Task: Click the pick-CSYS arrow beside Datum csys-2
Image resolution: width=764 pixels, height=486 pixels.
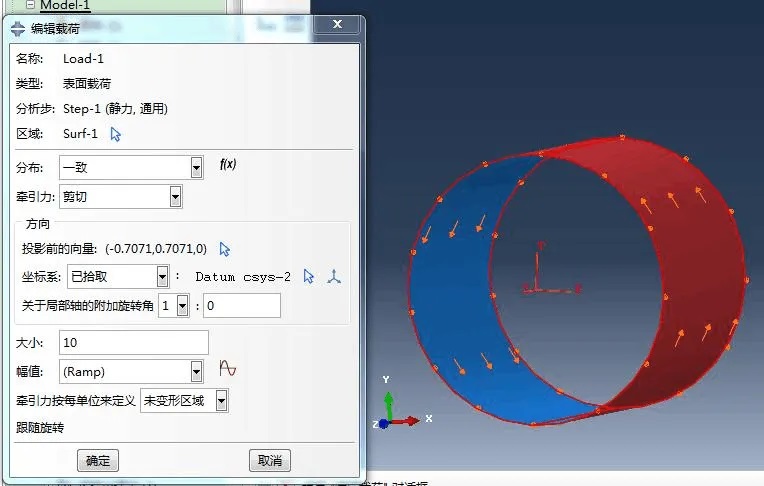Action: [309, 276]
